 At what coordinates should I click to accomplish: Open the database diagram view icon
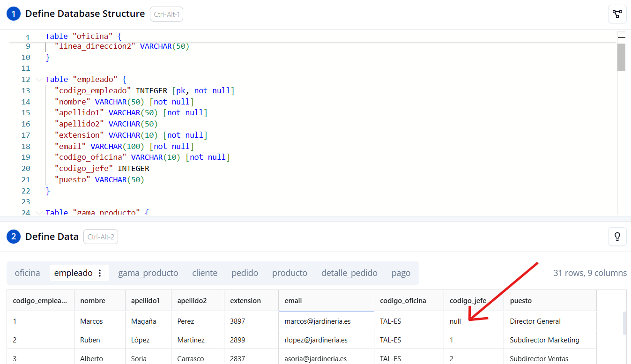[x=617, y=14]
